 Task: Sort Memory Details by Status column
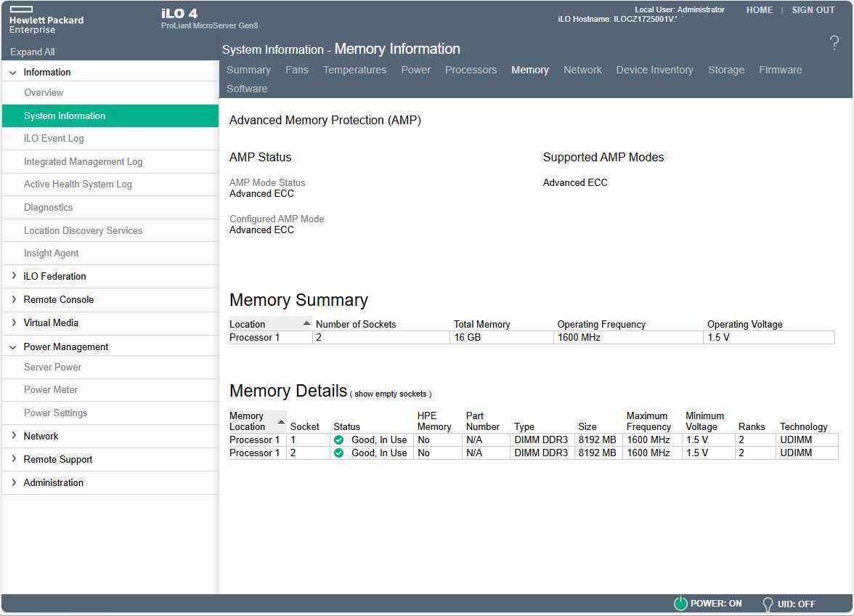click(x=346, y=426)
